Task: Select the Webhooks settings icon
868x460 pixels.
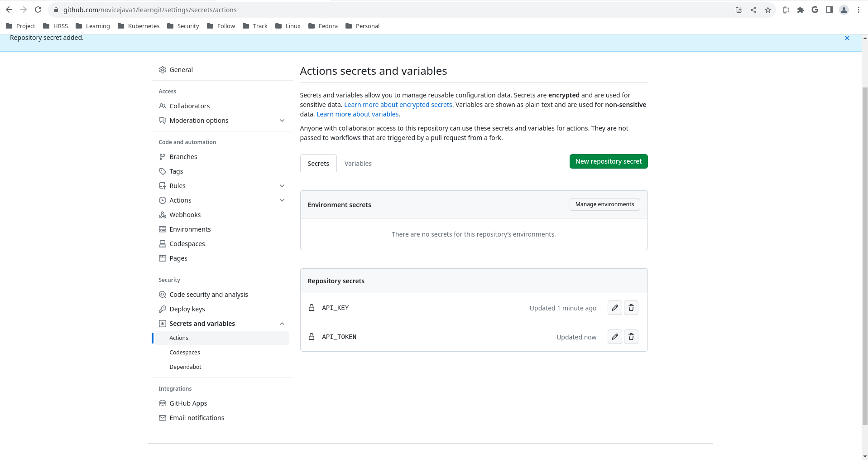Action: click(163, 214)
